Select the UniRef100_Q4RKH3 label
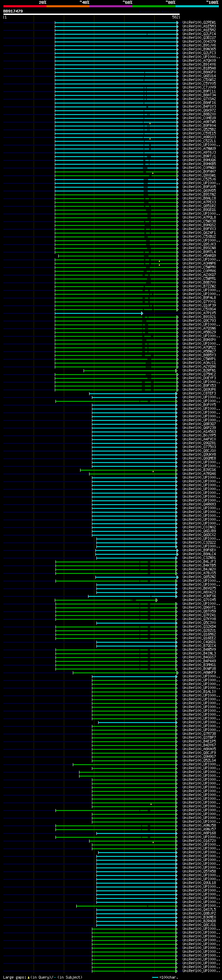The height and width of the screenshot is (980, 222). [199, 504]
